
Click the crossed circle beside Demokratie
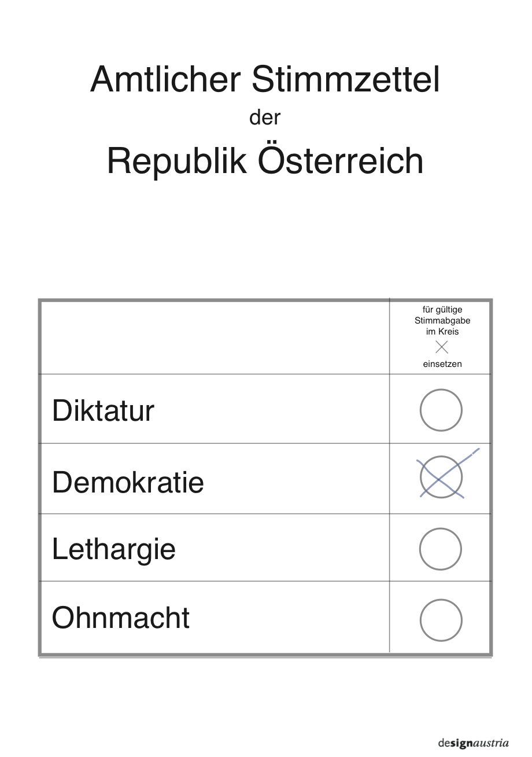(441, 477)
